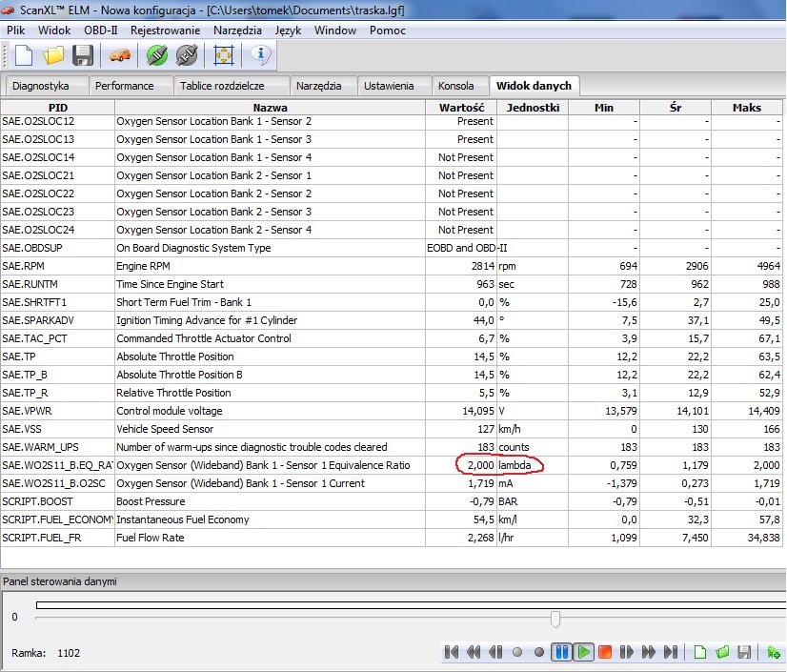Sort by the Wartość column header
Viewport: 787px width, 672px height.
(x=462, y=108)
